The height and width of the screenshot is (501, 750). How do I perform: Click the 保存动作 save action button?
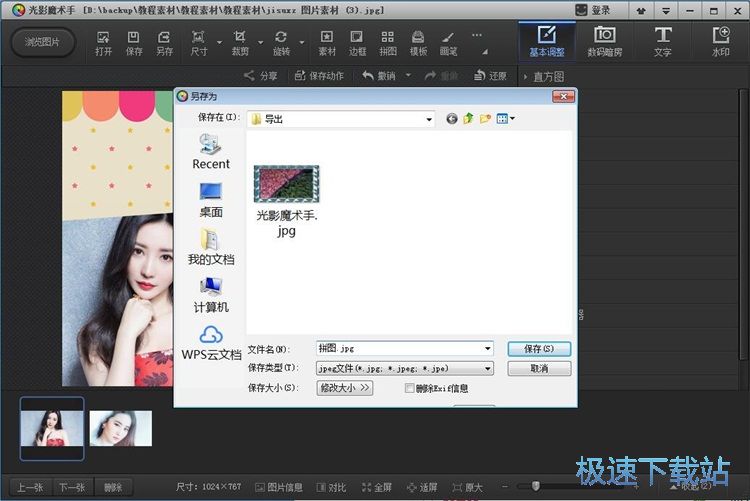[x=319, y=76]
